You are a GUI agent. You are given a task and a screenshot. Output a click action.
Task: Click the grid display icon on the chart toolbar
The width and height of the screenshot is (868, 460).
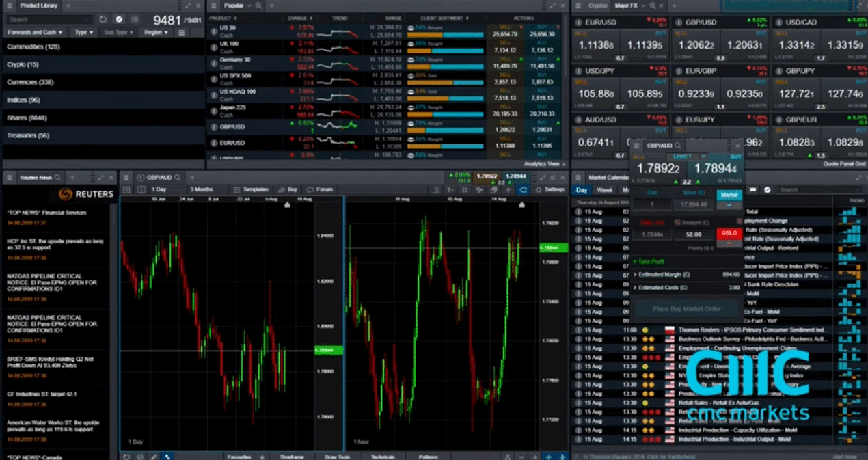pyautogui.click(x=463, y=189)
